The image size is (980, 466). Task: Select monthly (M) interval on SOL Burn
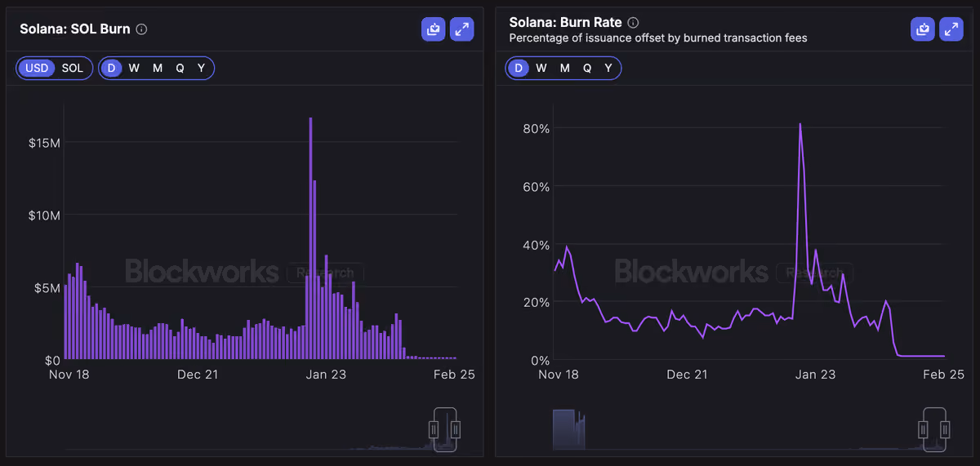157,68
